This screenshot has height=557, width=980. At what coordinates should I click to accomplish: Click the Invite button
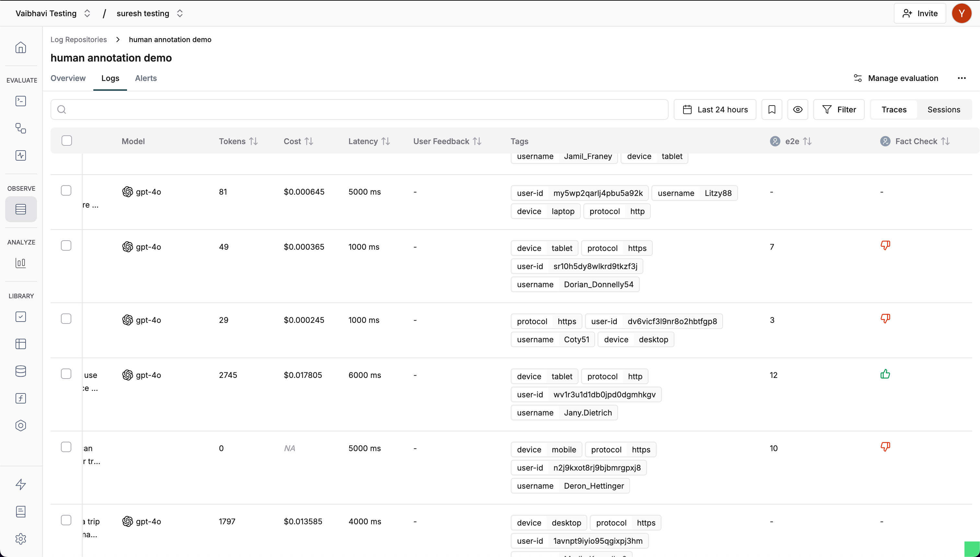pyautogui.click(x=919, y=13)
